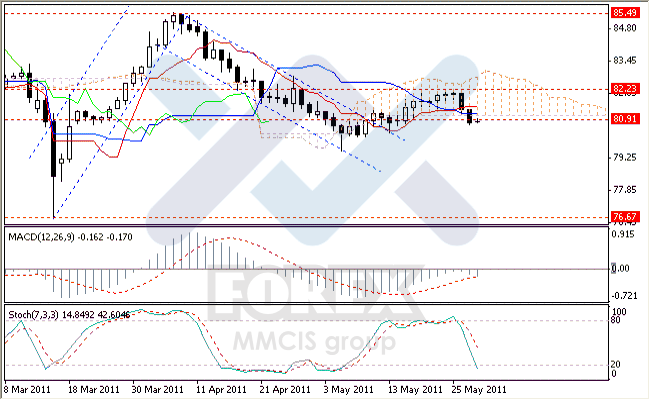This screenshot has height=400, width=650.
Task: Click the red 85.49 price level label
Action: (625, 13)
